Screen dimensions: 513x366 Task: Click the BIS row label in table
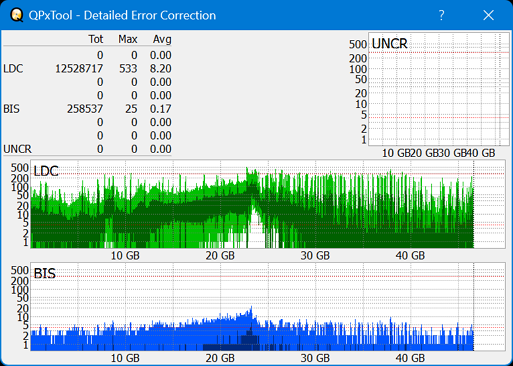tap(12, 109)
